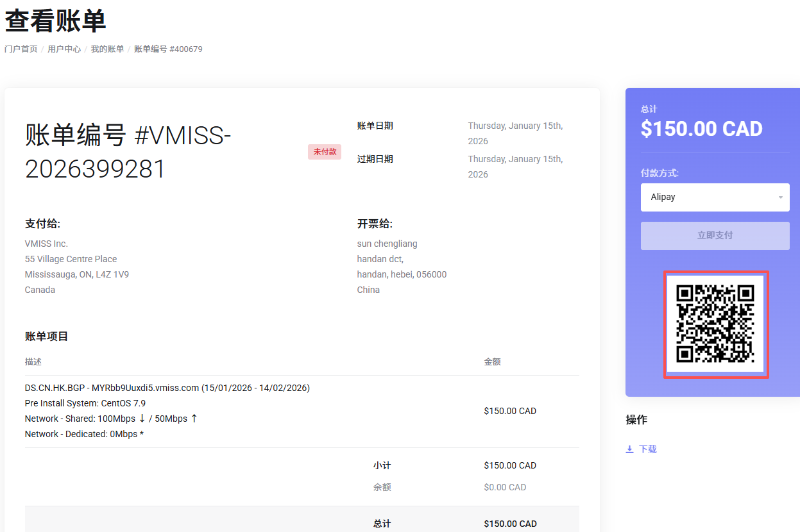The width and height of the screenshot is (800, 532).
Task: Click the red 未付款 status badge
Action: 325,152
